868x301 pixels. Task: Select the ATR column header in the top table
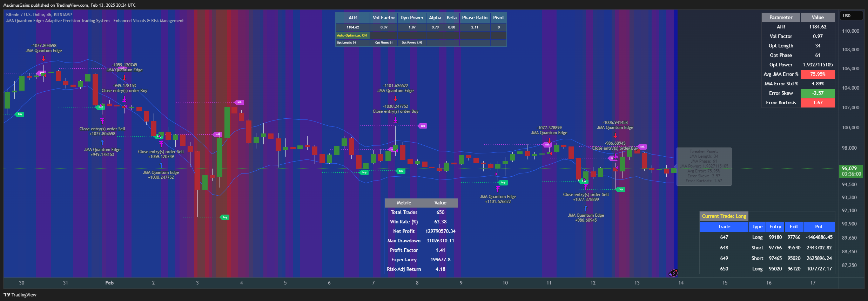coord(352,18)
